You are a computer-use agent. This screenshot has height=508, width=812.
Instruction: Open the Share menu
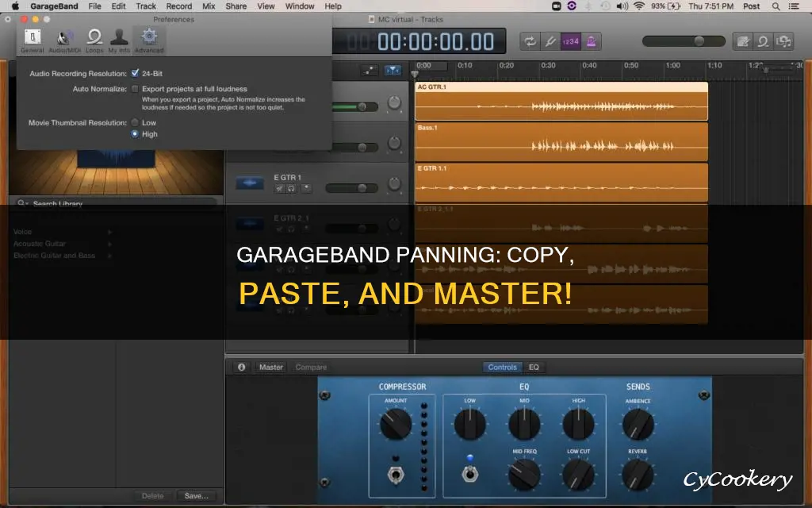(x=236, y=6)
